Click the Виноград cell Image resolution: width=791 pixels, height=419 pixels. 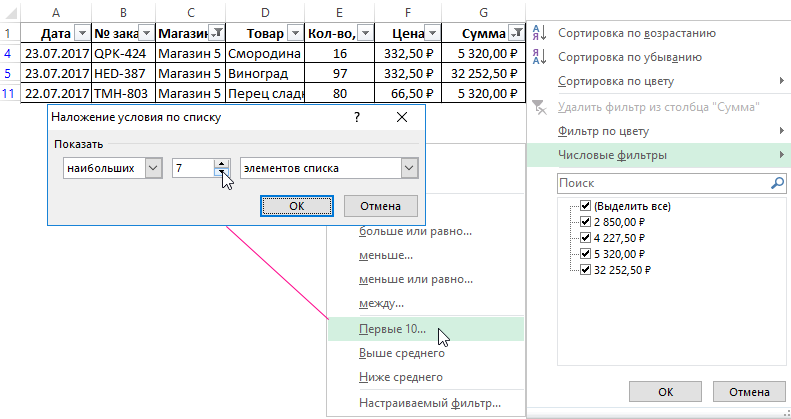[265, 73]
